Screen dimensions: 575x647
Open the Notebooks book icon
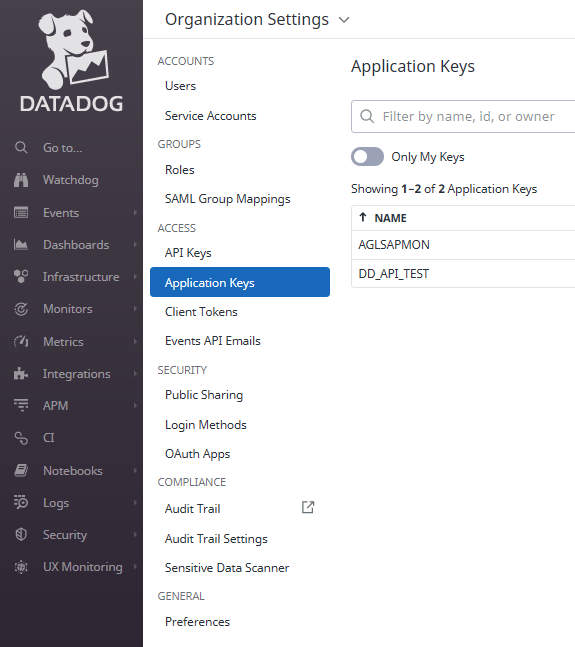(x=21, y=470)
